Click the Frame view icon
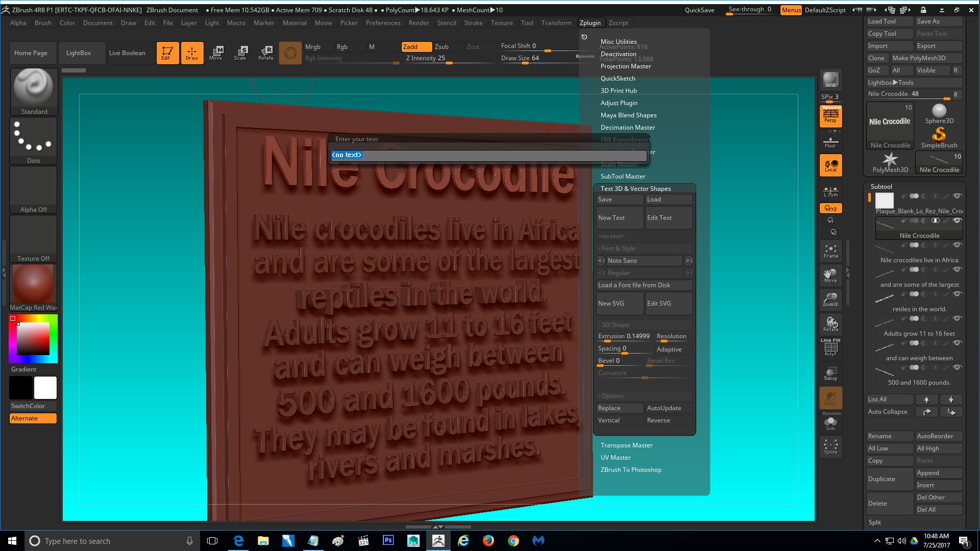Screen dimensions: 980x551 pos(830,251)
